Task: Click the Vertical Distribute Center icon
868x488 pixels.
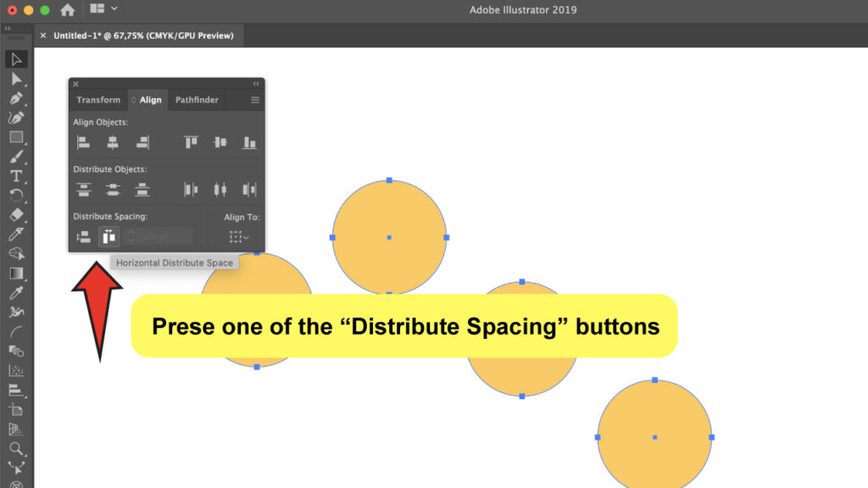Action: [113, 191]
